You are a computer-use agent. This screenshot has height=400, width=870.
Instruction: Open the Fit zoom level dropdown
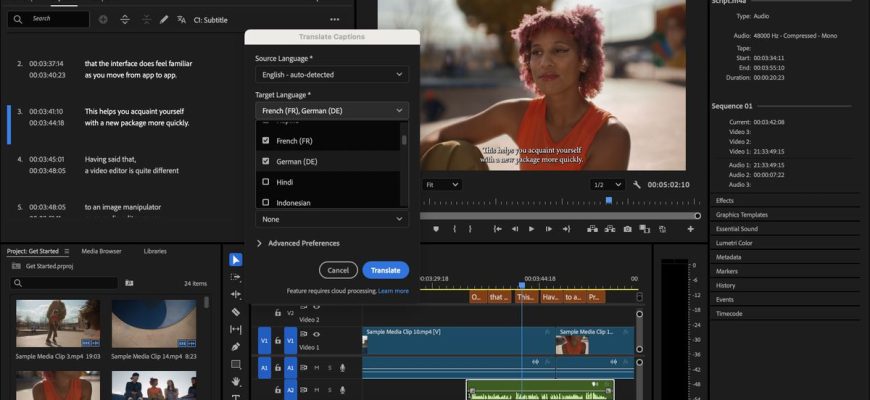[x=441, y=185]
